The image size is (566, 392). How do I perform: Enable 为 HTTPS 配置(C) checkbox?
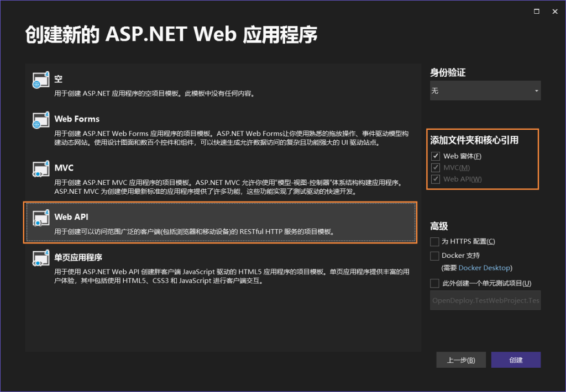tap(434, 241)
